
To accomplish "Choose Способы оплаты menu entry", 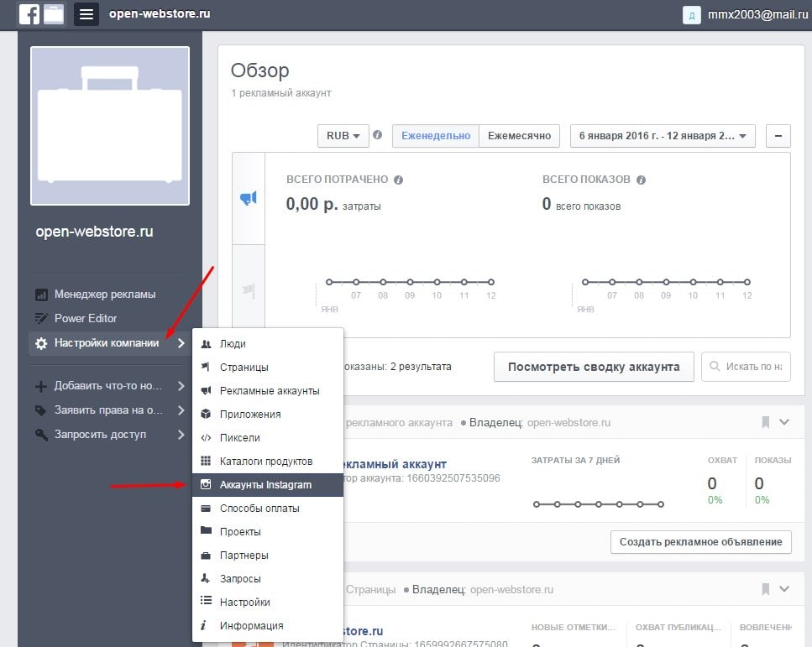I will [268, 509].
